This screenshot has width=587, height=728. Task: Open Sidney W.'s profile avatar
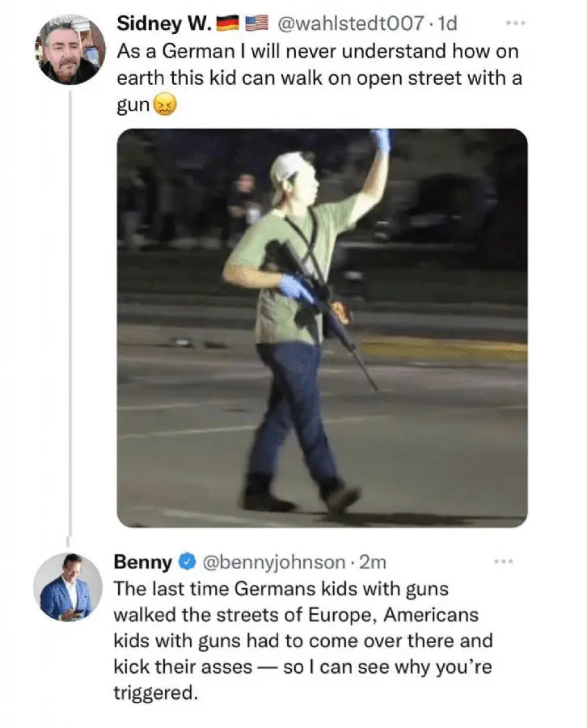pos(71,51)
